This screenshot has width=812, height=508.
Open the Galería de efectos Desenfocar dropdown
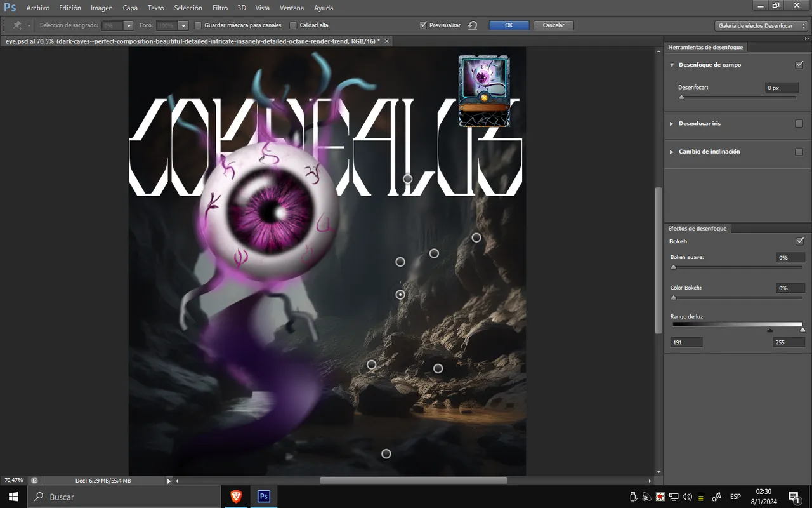[761, 25]
